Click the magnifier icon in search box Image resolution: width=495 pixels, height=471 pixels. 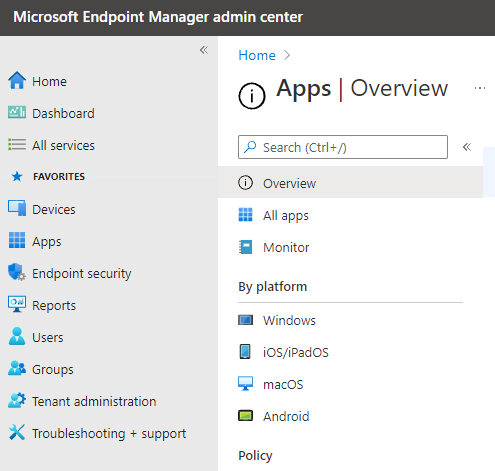click(x=250, y=147)
